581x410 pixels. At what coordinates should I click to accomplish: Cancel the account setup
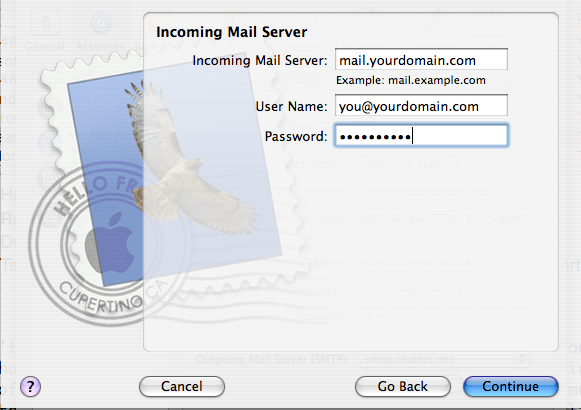point(182,387)
